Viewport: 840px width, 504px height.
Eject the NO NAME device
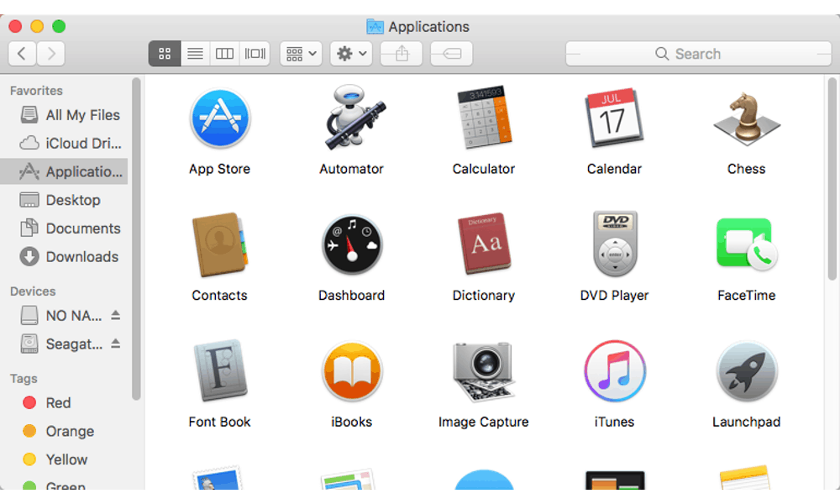pos(116,315)
